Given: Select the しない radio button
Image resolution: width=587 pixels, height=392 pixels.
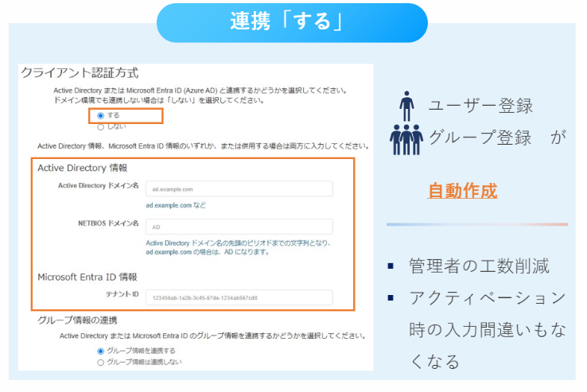Looking at the screenshot, I should 100,126.
